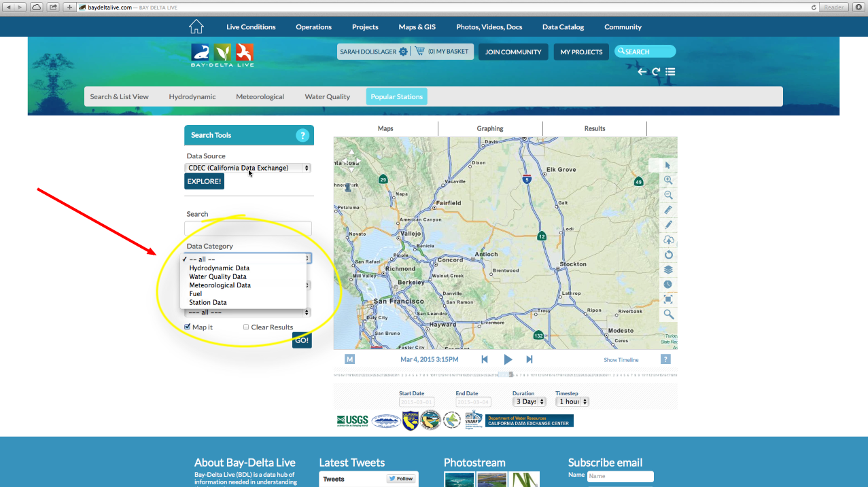Open the Timestep dropdown

[x=572, y=401]
